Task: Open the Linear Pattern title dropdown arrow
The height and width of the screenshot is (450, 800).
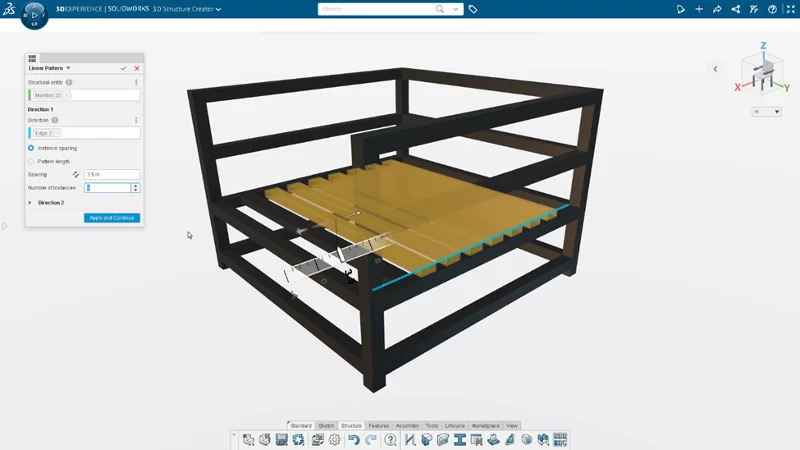Action: point(68,68)
